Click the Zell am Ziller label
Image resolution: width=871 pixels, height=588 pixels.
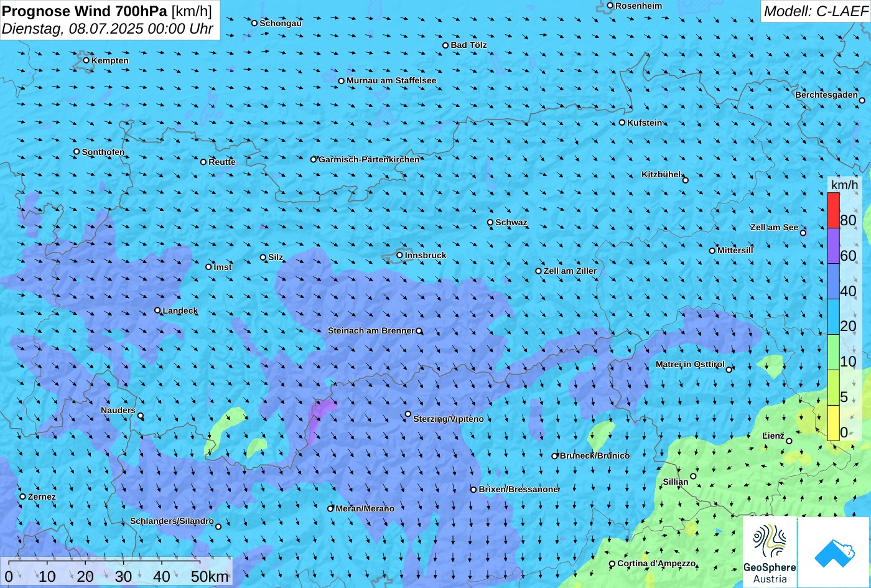[570, 271]
